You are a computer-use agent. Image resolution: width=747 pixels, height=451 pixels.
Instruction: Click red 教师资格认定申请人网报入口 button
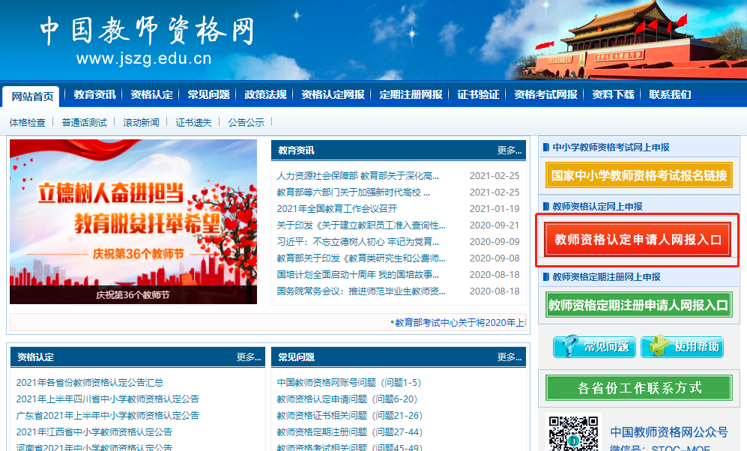[x=639, y=240]
